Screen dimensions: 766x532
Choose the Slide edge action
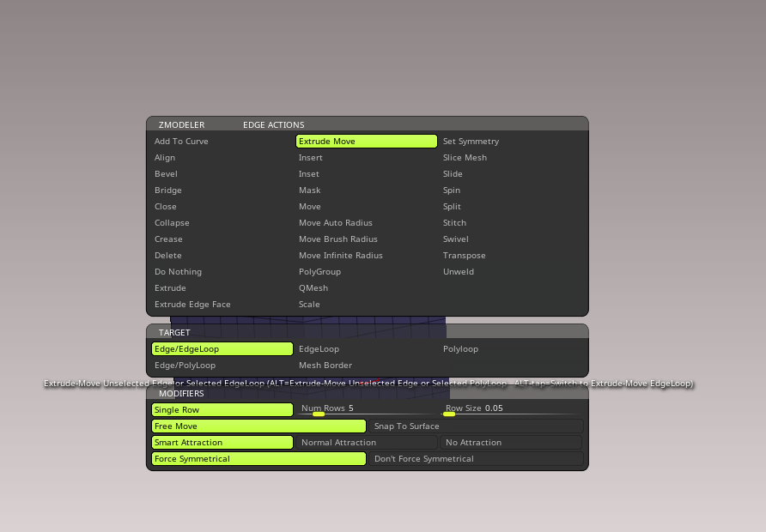[x=453, y=173]
